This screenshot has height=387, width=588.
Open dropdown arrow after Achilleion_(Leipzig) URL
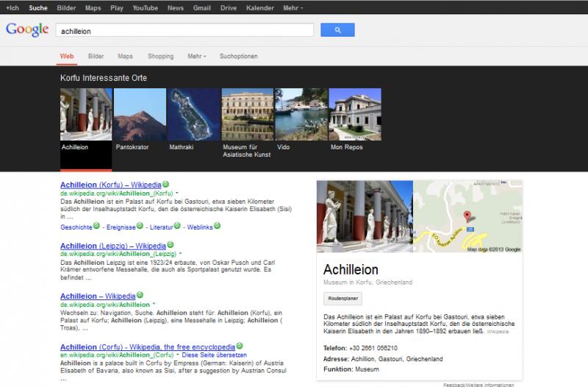click(x=180, y=254)
